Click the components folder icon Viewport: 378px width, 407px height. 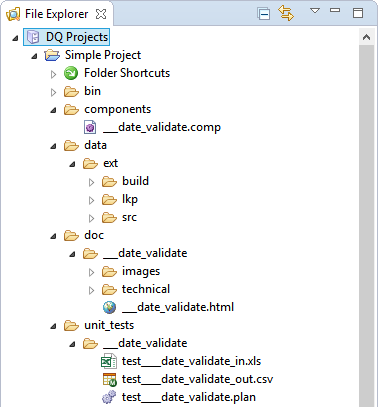tap(71, 109)
